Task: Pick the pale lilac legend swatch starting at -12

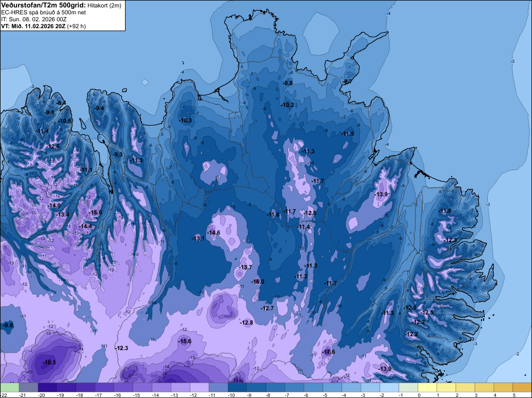Action: (x=199, y=387)
